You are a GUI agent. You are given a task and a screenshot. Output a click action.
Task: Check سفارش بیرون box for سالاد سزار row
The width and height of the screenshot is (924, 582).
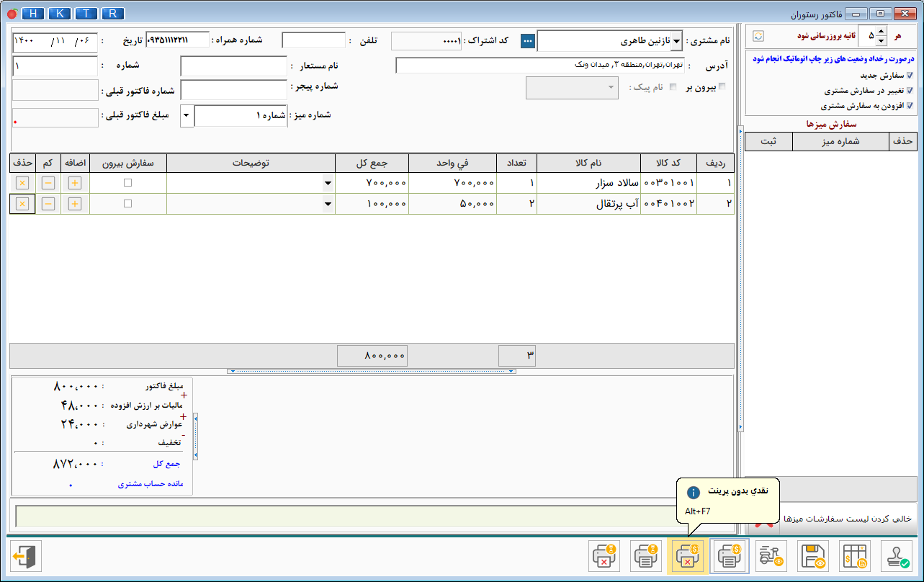[x=127, y=183]
